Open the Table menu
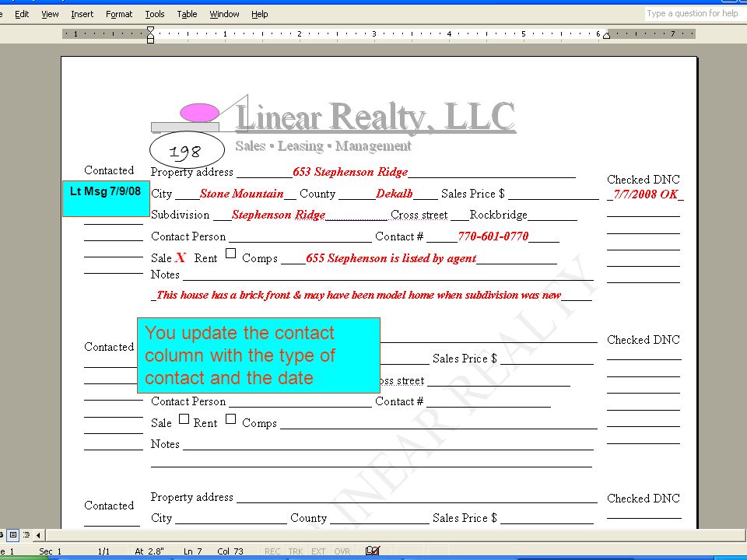This screenshot has width=747, height=560. coord(188,14)
